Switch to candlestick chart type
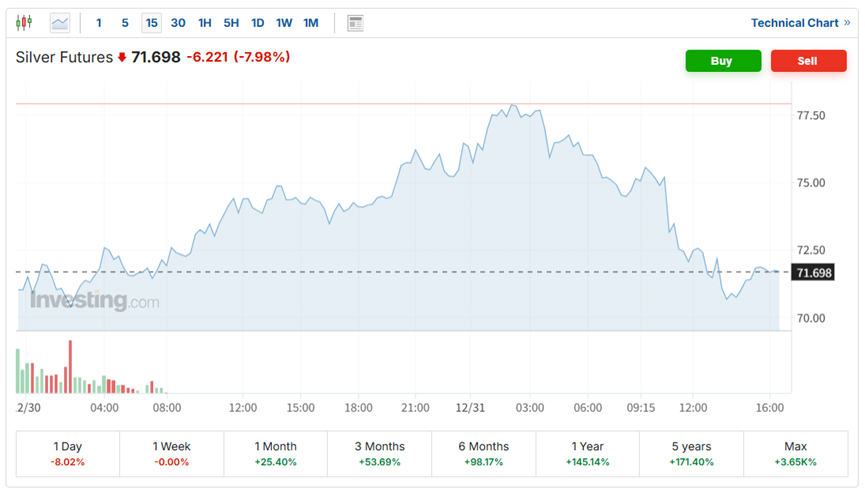Viewport: 865px width, 493px height. pos(24,22)
